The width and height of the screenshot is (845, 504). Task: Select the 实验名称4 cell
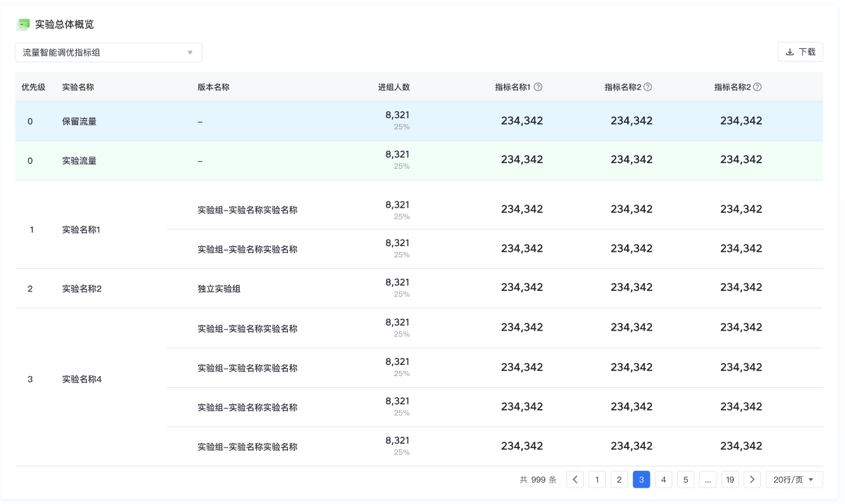click(82, 379)
